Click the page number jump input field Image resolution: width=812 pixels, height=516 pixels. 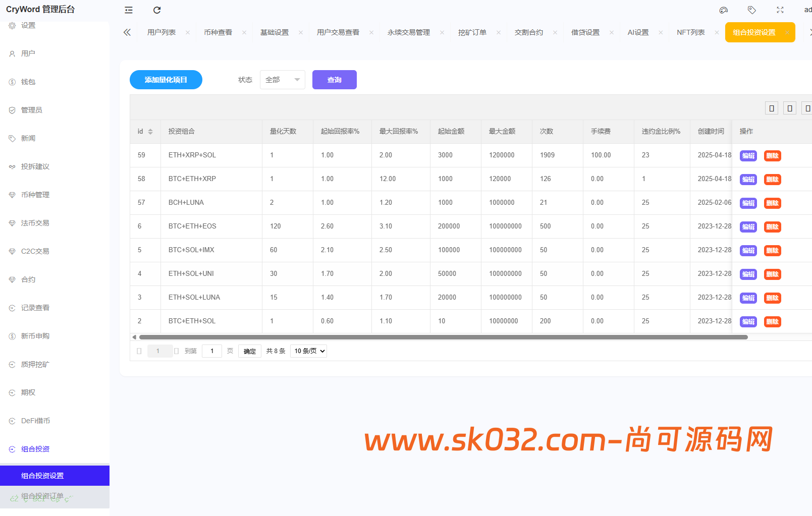[x=212, y=351]
